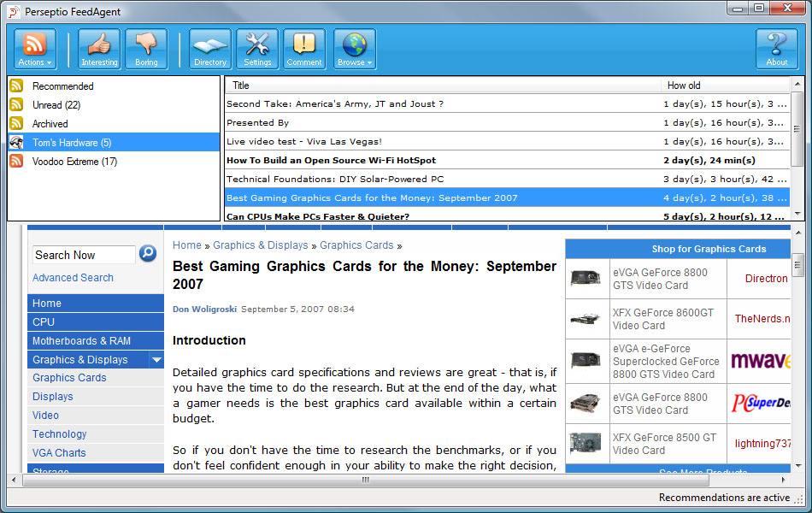Open author Don Woligroski's link
This screenshot has height=513, width=812.
click(x=204, y=310)
